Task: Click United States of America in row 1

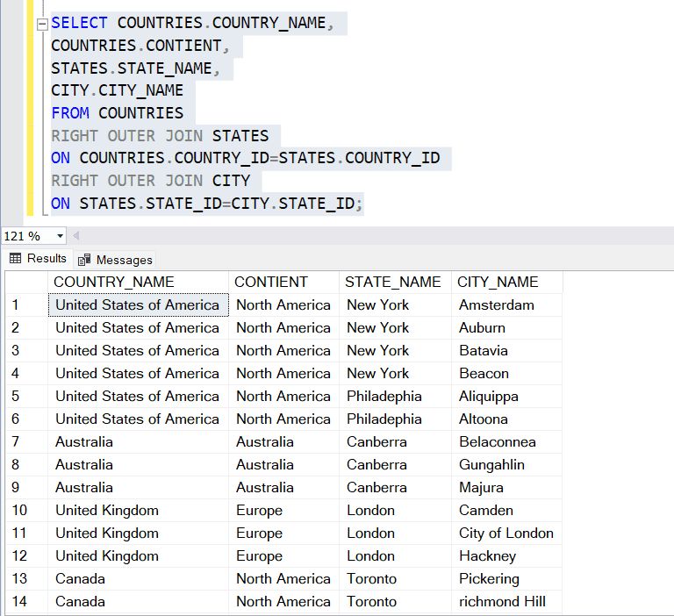Action: coord(138,304)
